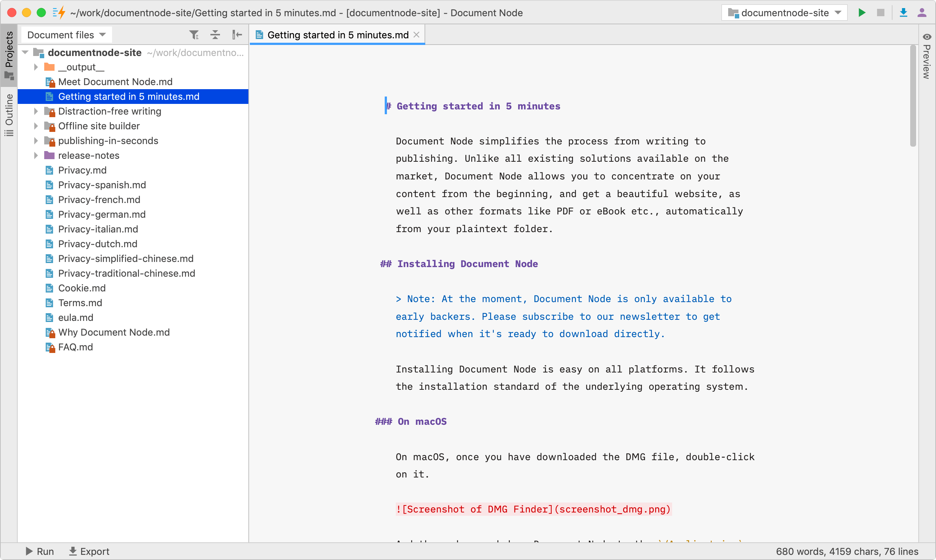The width and height of the screenshot is (936, 560).
Task: Click the Installing Document Node heading
Action: point(459,264)
